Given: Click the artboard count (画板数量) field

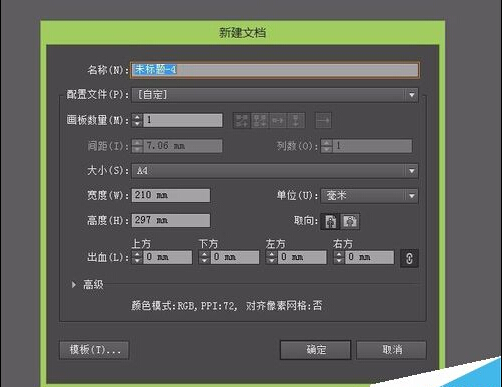Looking at the screenshot, I should [183, 120].
